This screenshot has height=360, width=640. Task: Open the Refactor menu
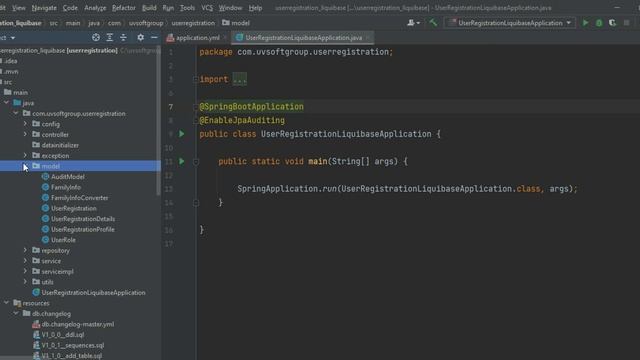pos(124,8)
